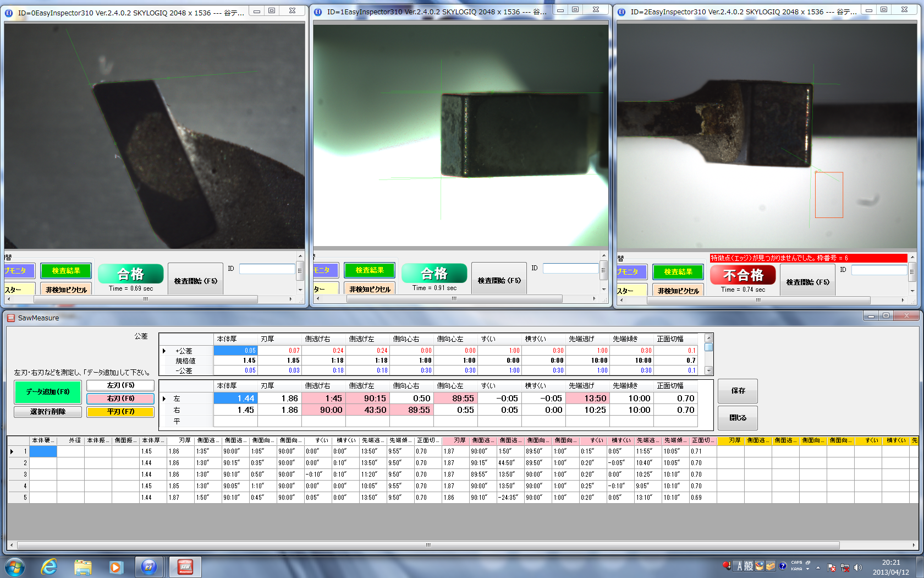The height and width of the screenshot is (578, 924).
Task: Open the Action Center flag icon
Action: pyautogui.click(x=832, y=567)
